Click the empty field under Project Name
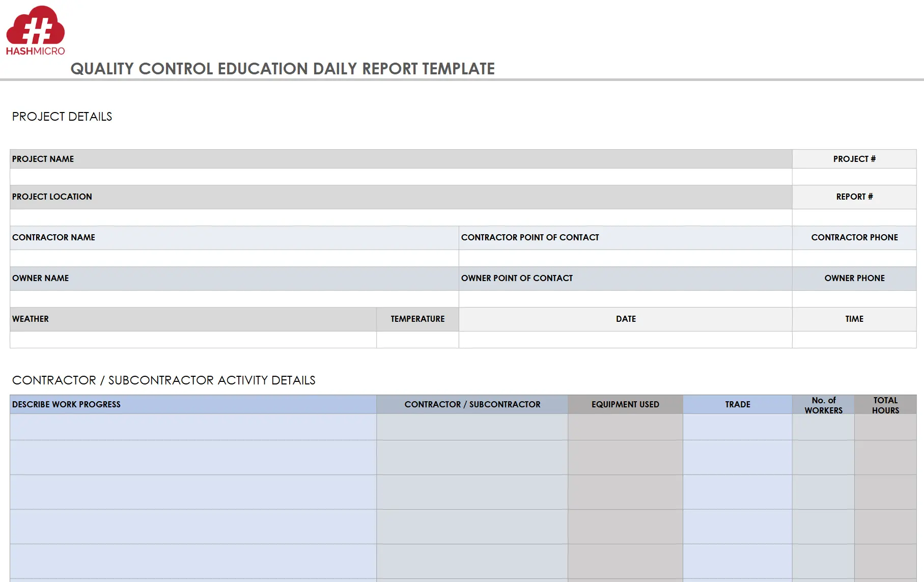Image resolution: width=924 pixels, height=582 pixels. (401, 177)
